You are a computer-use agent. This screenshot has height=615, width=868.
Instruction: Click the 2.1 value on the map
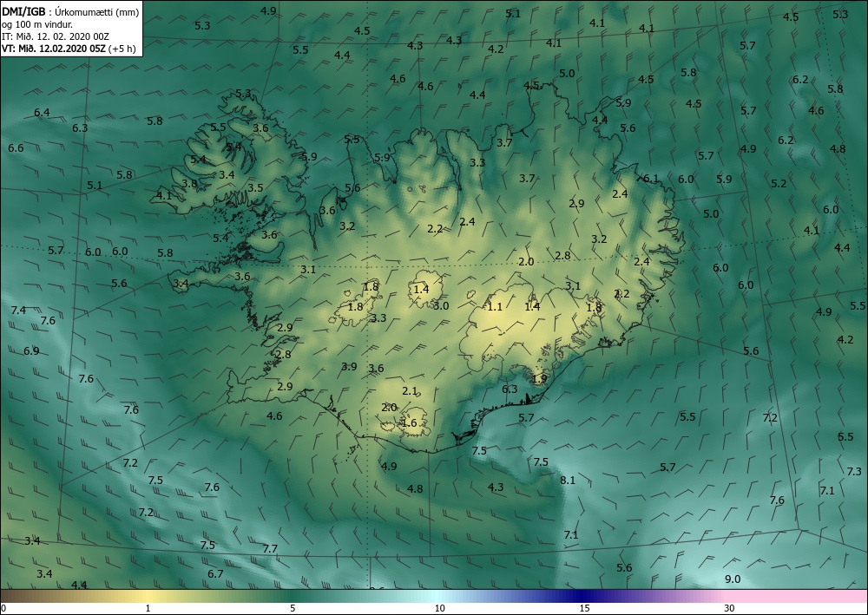[410, 391]
